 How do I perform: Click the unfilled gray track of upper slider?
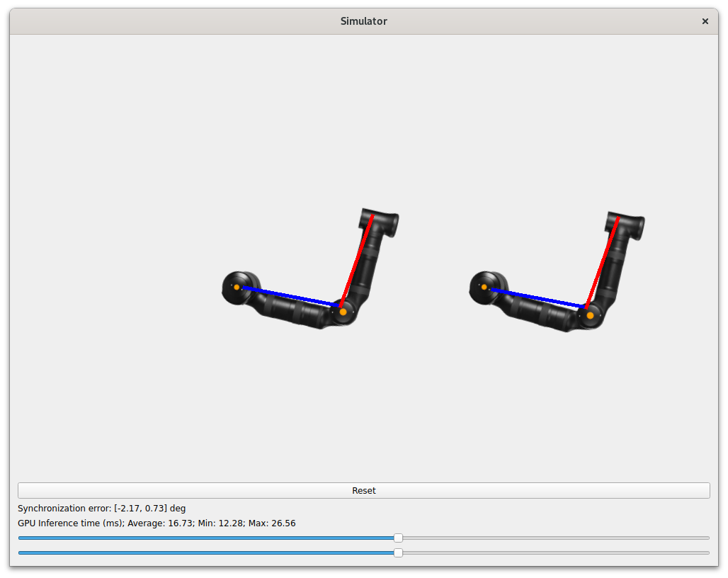(552, 538)
